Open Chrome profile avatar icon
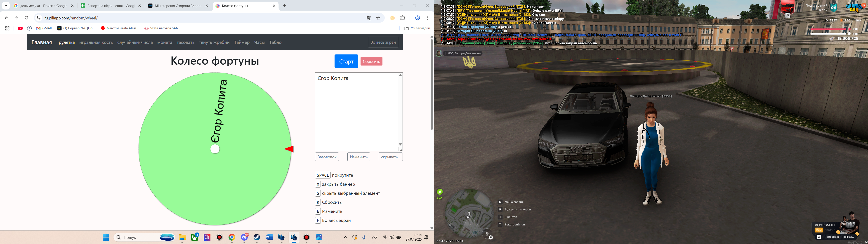Image resolution: width=868 pixels, height=244 pixels. 417,18
